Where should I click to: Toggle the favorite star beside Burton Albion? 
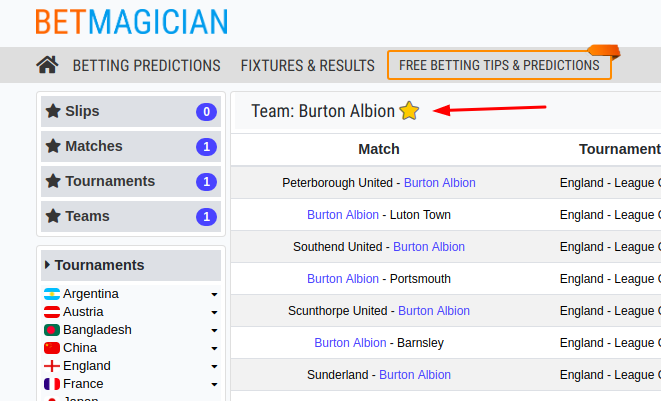pos(409,111)
